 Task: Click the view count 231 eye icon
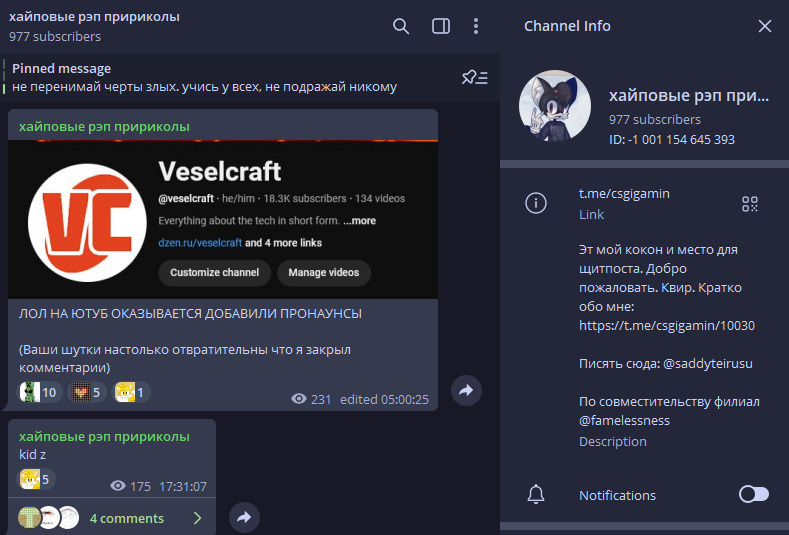pos(298,399)
